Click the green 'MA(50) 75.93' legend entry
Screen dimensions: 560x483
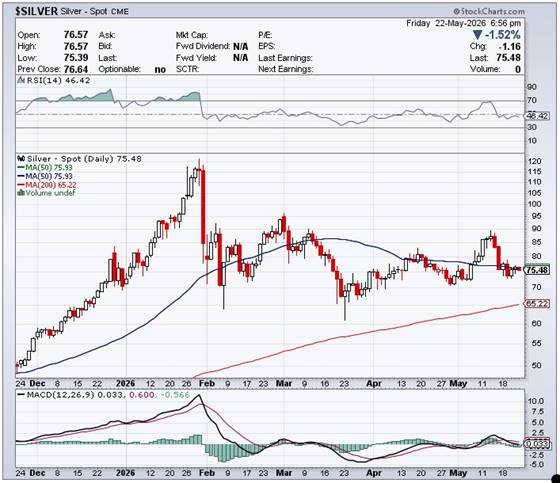pos(49,168)
